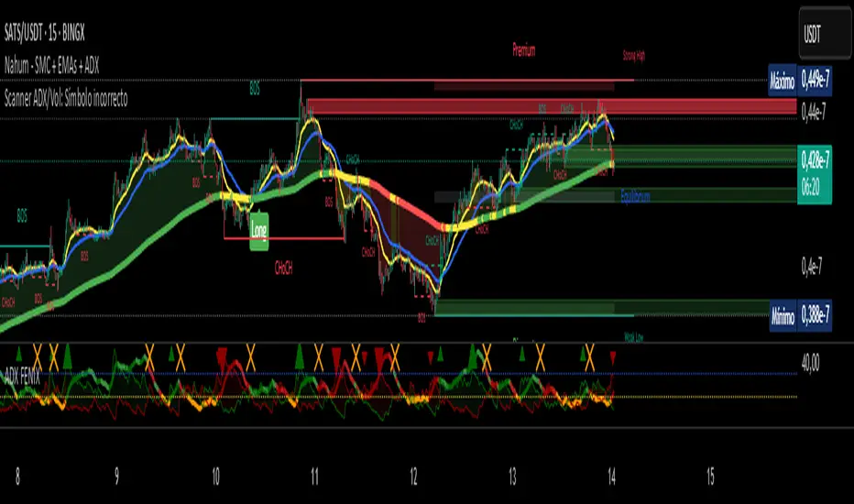This screenshot has height=504, width=854.
Task: Click the 06:20 bar countdown timer
Action: tap(810, 188)
